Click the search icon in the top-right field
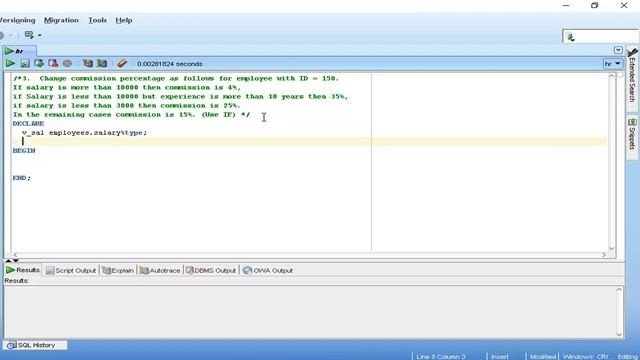 click(x=571, y=37)
